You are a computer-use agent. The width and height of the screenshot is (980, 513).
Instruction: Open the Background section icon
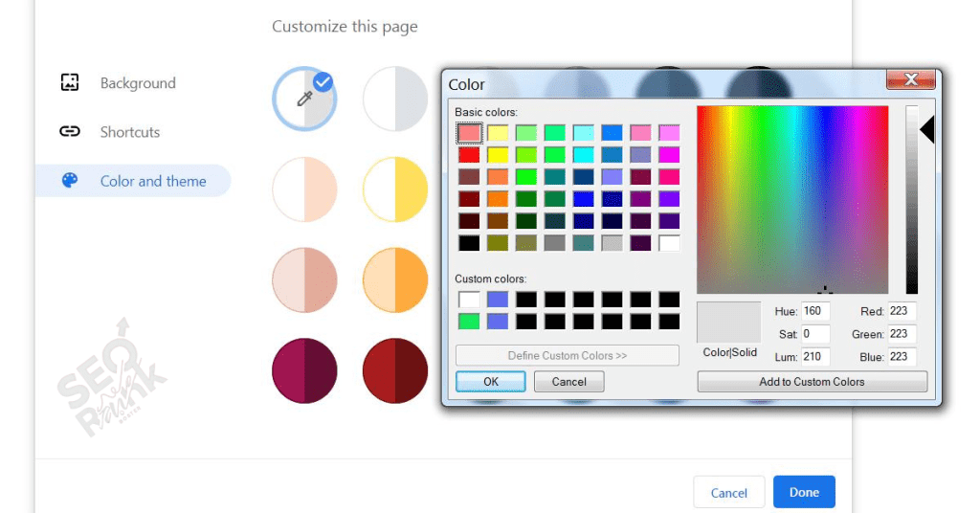69,82
